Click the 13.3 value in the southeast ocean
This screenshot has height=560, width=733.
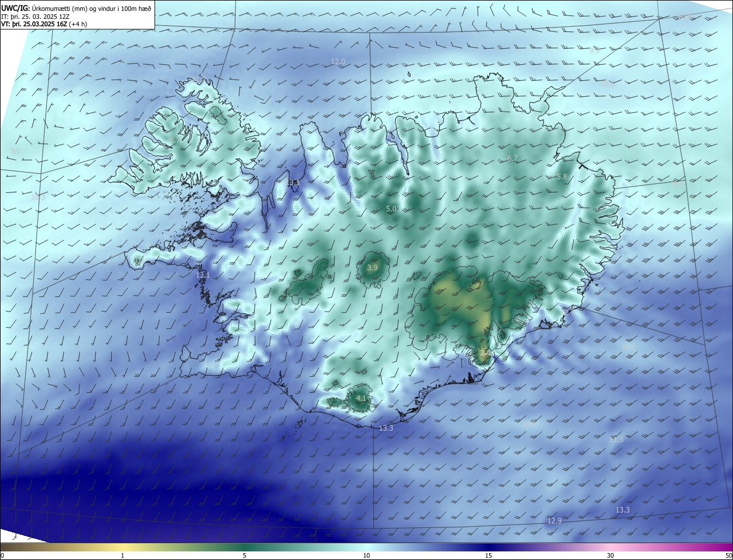pyautogui.click(x=622, y=510)
